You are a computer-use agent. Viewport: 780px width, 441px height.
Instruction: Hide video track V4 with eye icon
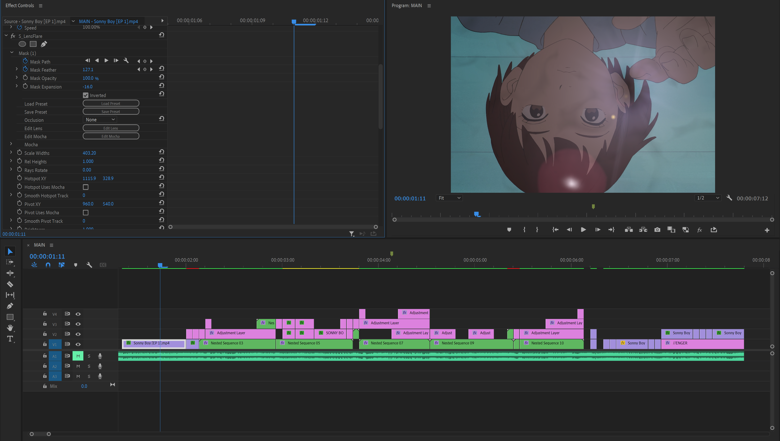[x=78, y=314]
